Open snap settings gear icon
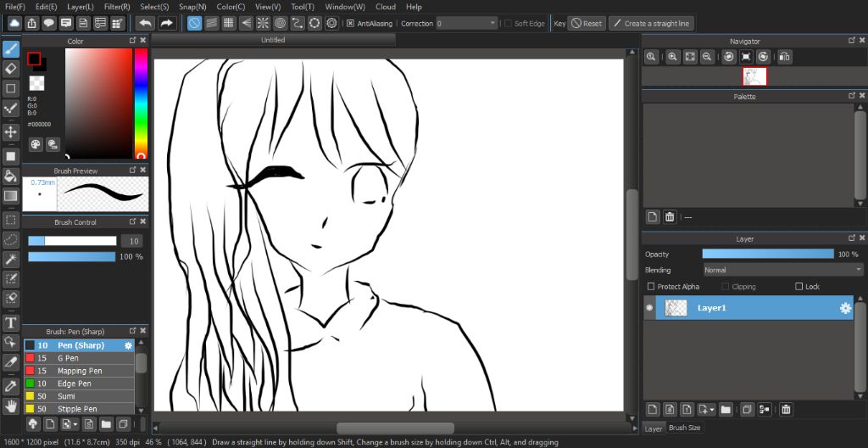 [331, 23]
